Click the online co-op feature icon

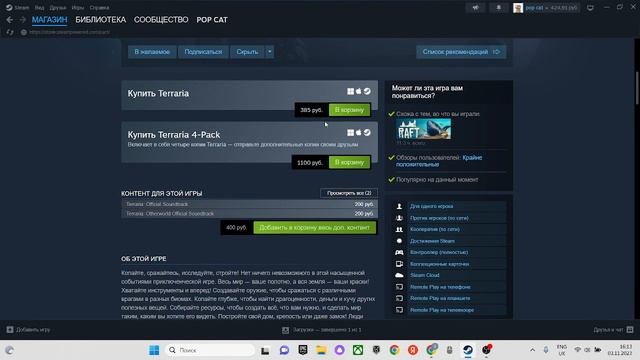[x=399, y=229]
